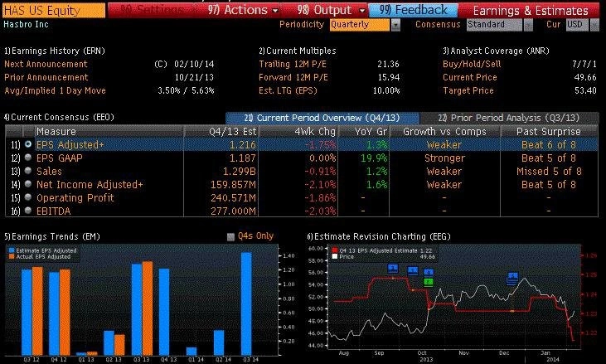The image size is (606, 364).
Task: Click the blue event marker above September
Action: [x=393, y=268]
